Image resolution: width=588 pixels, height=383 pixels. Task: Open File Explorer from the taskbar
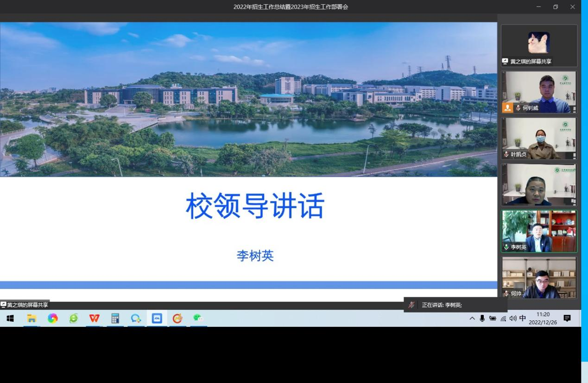point(32,318)
